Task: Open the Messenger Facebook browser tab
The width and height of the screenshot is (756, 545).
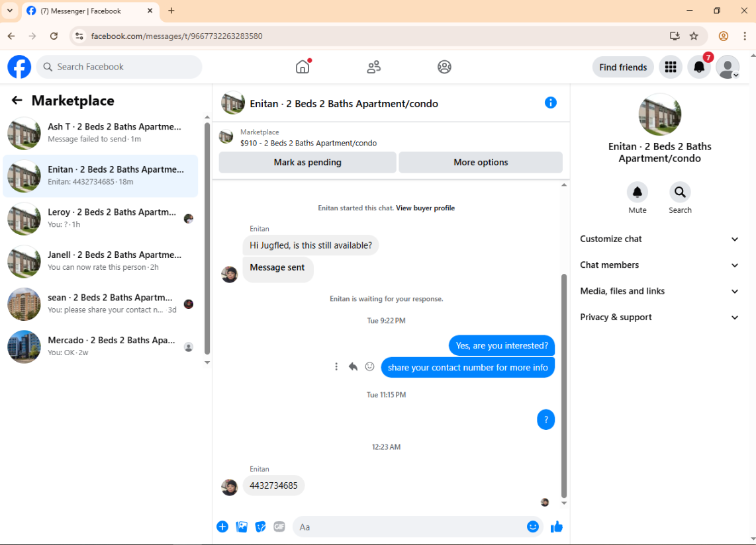Action: pyautogui.click(x=89, y=11)
